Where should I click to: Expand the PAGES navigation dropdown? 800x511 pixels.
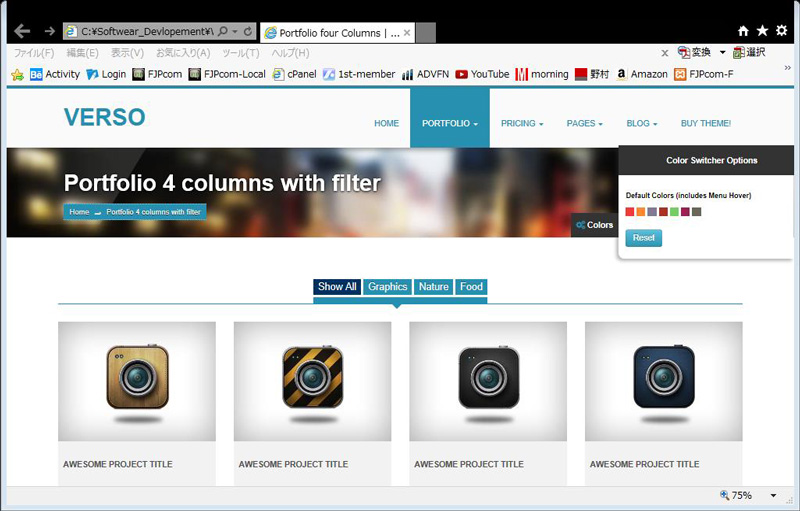[x=585, y=123]
